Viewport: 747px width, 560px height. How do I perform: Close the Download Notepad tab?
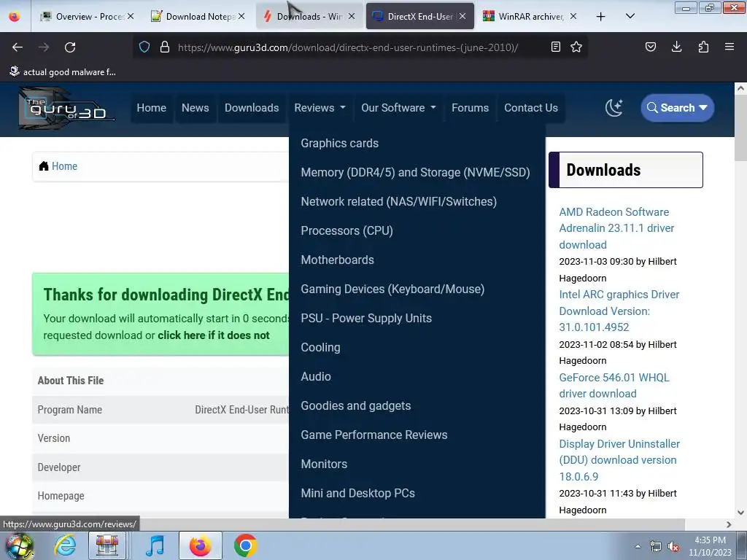click(241, 16)
